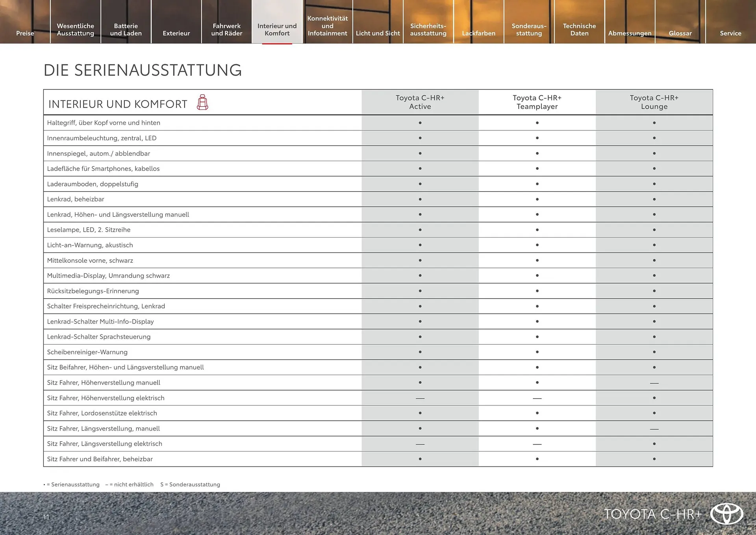This screenshot has width=756, height=535.
Task: Switch to the Abmessungen section
Action: (x=630, y=33)
